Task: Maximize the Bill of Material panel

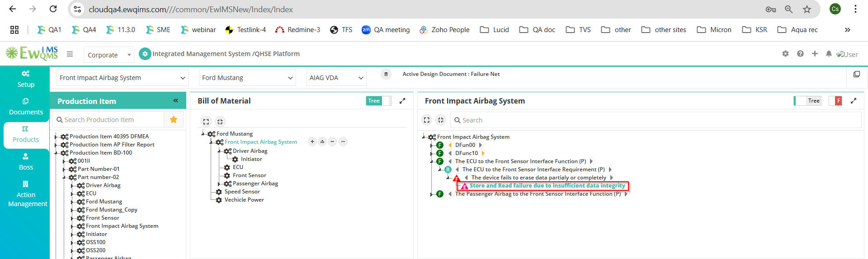Action: coord(402,101)
